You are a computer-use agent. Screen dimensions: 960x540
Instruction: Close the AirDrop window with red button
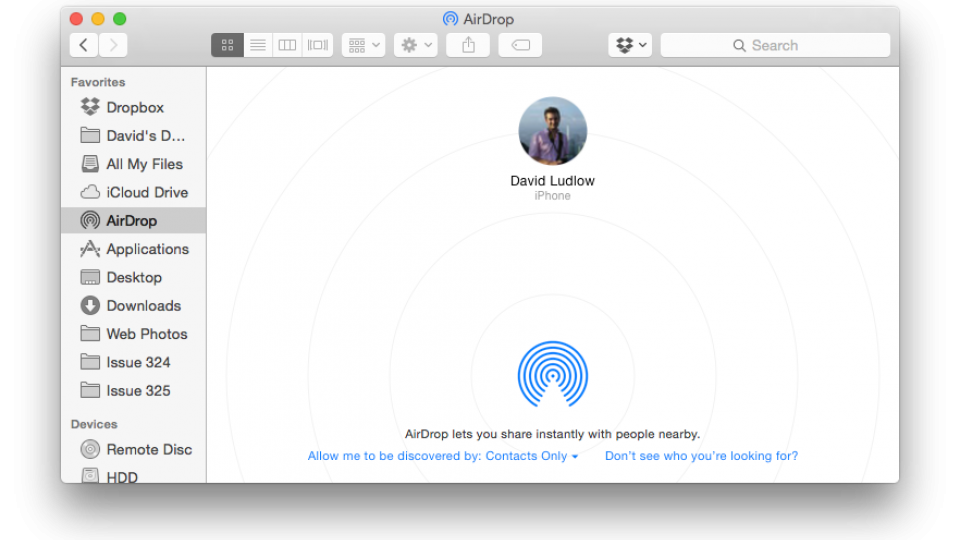point(77,19)
